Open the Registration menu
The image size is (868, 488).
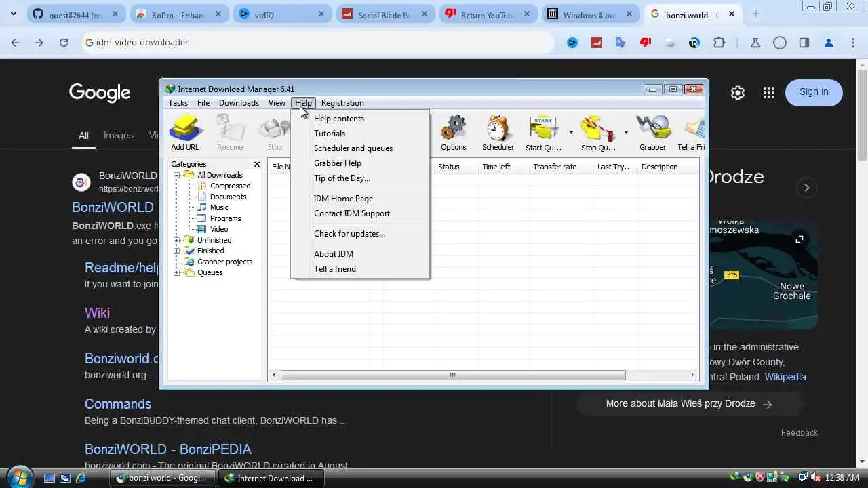(x=342, y=103)
